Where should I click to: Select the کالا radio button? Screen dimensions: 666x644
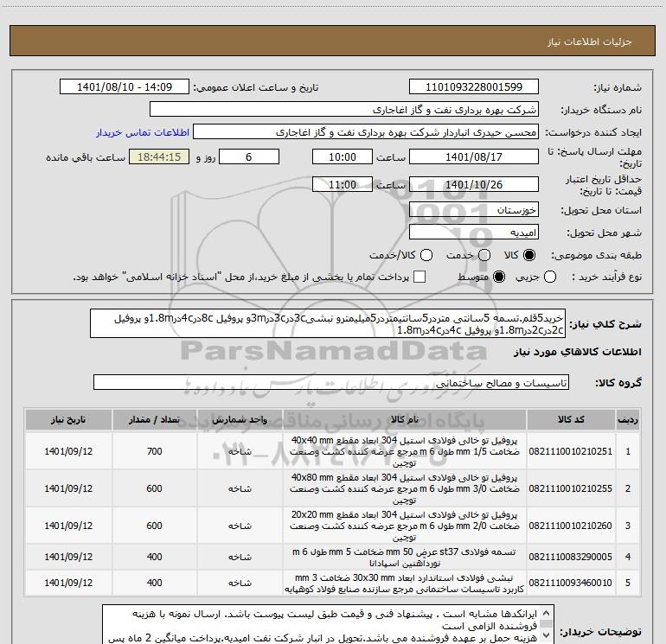pyautogui.click(x=529, y=255)
